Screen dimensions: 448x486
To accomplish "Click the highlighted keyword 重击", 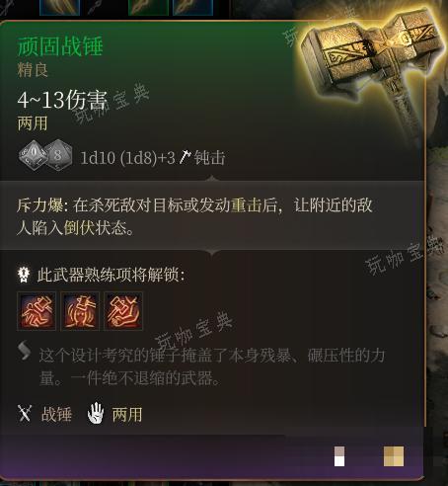I will pyautogui.click(x=246, y=205).
